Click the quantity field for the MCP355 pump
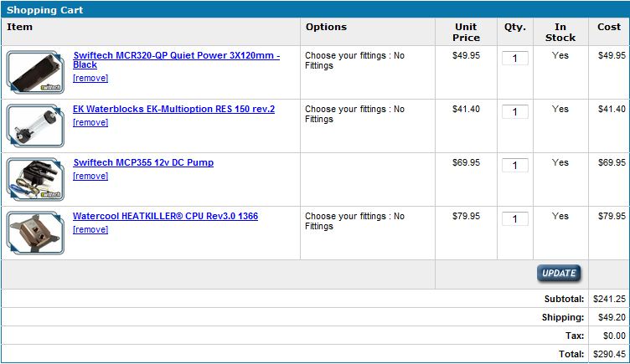This screenshot has width=630, height=364. coord(514,166)
